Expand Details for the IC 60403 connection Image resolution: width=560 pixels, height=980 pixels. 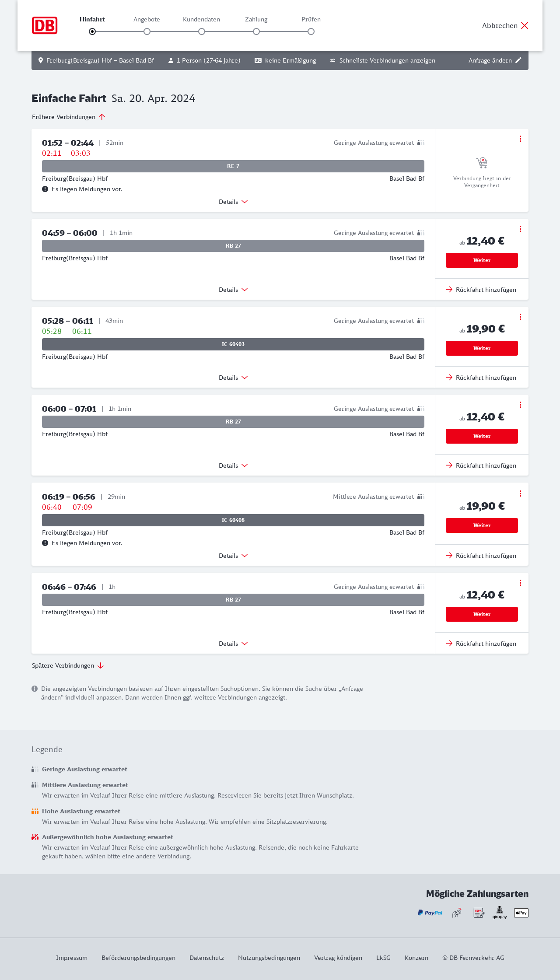tap(233, 378)
